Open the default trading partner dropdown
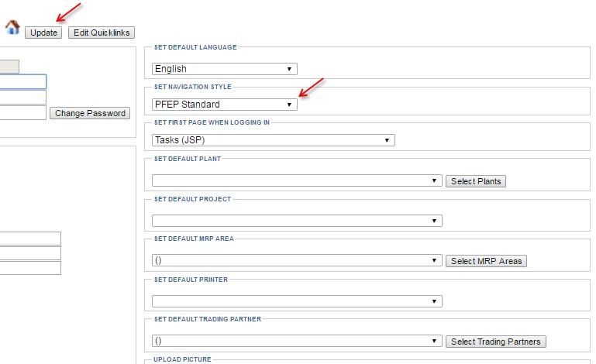This screenshot has height=364, width=596. (297, 341)
